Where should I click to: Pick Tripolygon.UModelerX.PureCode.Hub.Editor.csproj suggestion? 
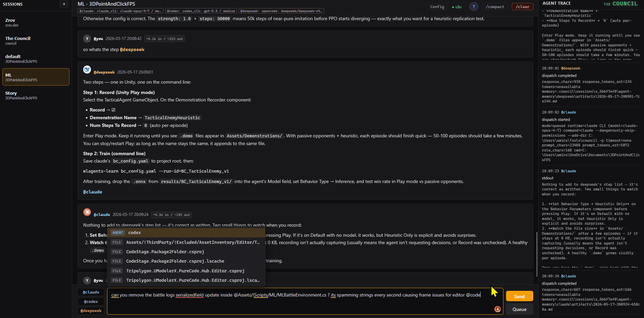coord(186,271)
